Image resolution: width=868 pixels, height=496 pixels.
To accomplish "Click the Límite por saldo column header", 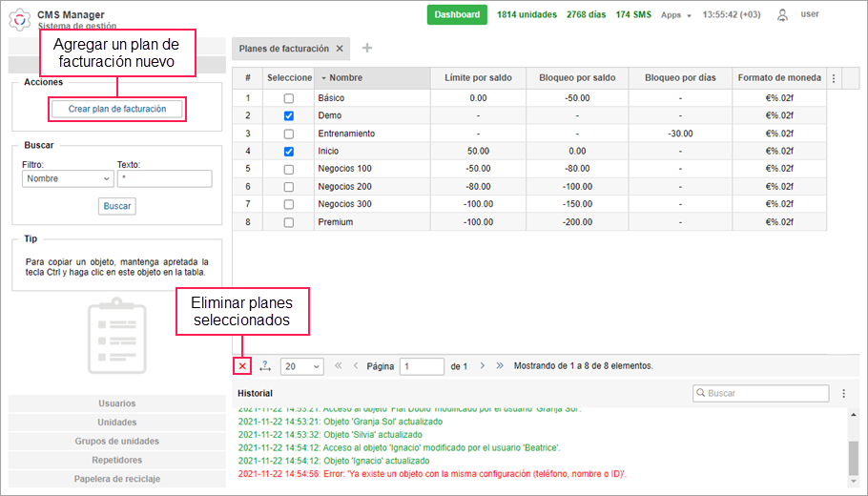I will coord(478,78).
